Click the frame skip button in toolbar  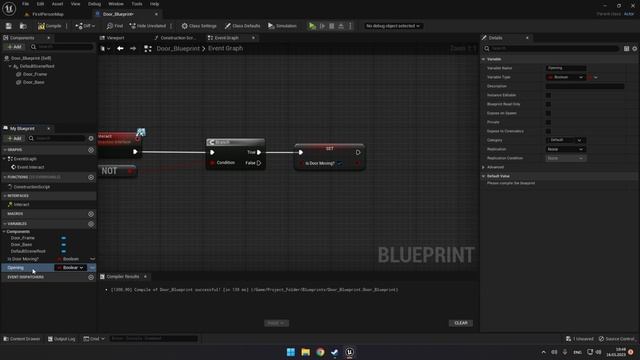pos(322,26)
